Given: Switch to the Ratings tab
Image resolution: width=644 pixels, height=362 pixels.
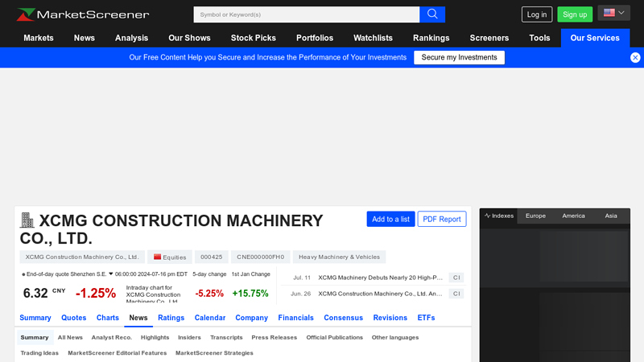Looking at the screenshot, I should point(171,318).
